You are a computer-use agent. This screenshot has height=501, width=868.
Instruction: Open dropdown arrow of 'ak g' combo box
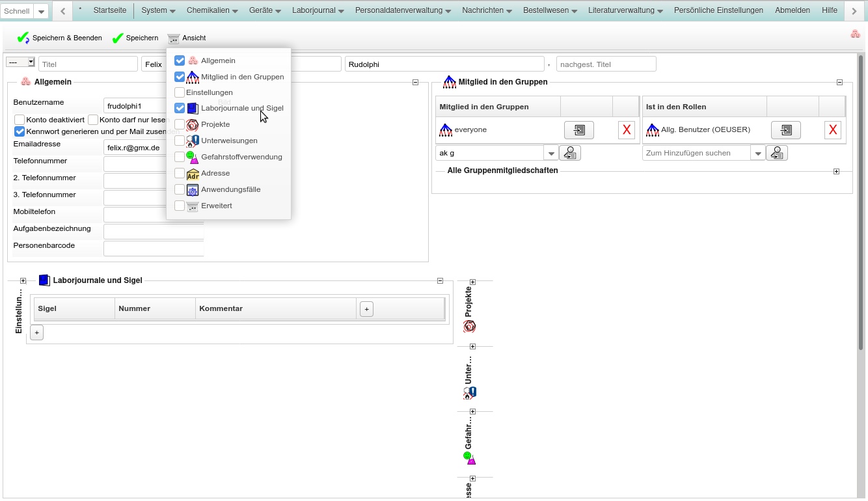(552, 154)
